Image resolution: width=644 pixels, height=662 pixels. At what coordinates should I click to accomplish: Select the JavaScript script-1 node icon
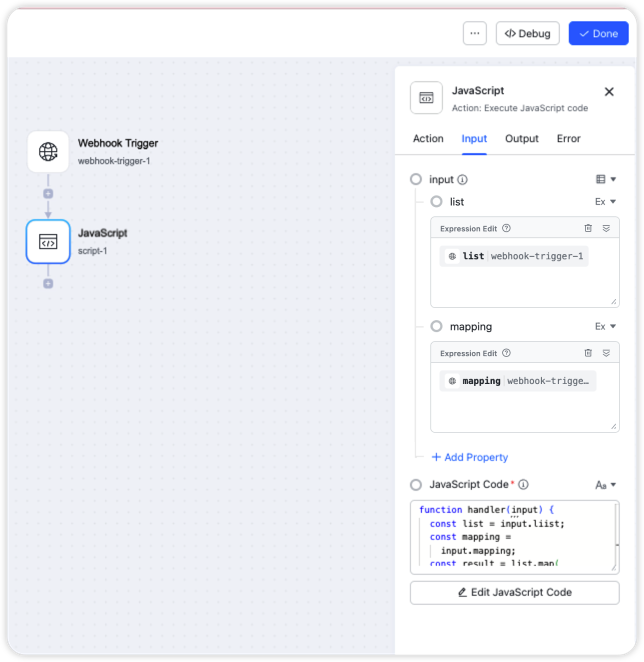click(48, 241)
